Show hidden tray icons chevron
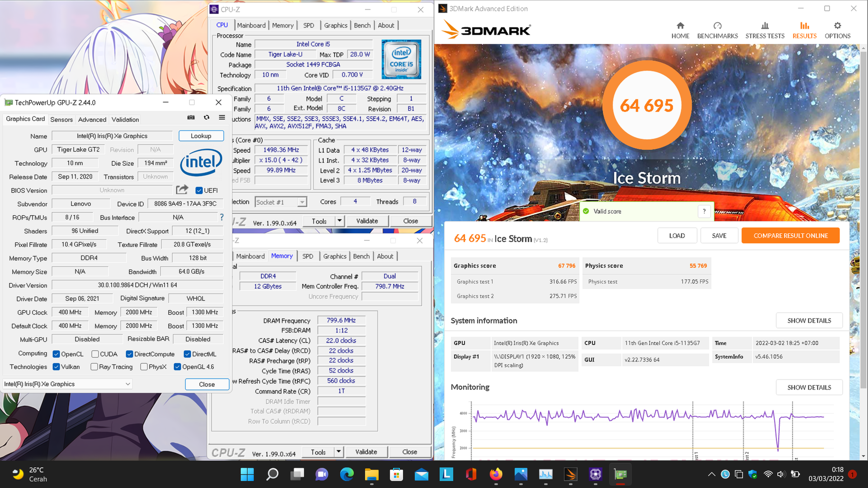The height and width of the screenshot is (488, 868). (x=711, y=474)
